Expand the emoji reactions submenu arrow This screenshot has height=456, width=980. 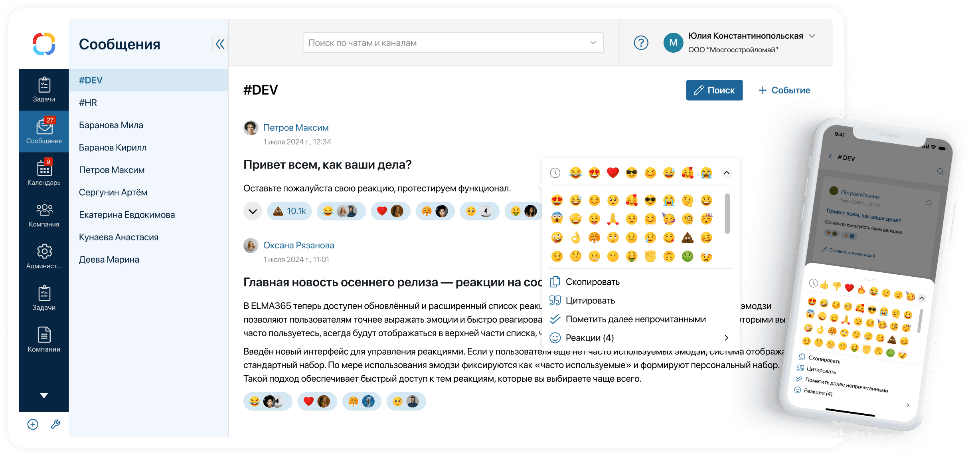[x=723, y=338]
